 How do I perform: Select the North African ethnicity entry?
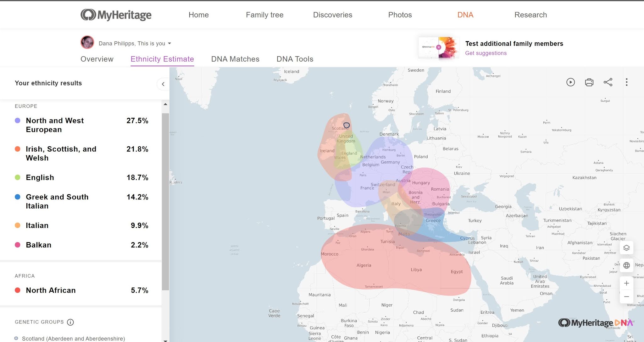pos(51,290)
